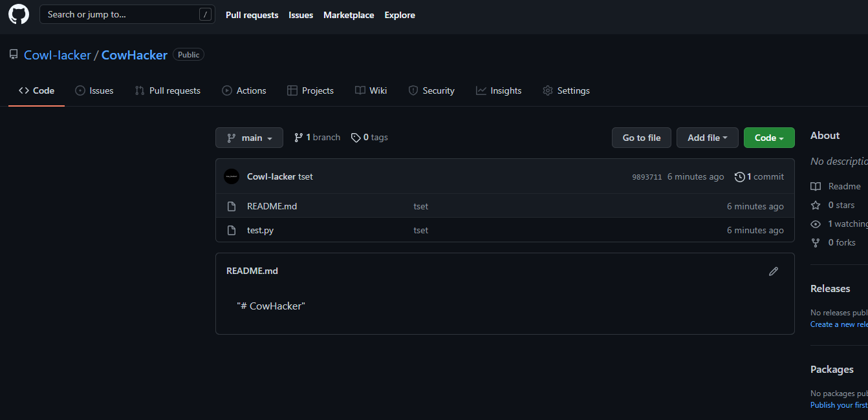Image resolution: width=868 pixels, height=420 pixels.
Task: Open the Projects tab
Action: pyautogui.click(x=310, y=90)
